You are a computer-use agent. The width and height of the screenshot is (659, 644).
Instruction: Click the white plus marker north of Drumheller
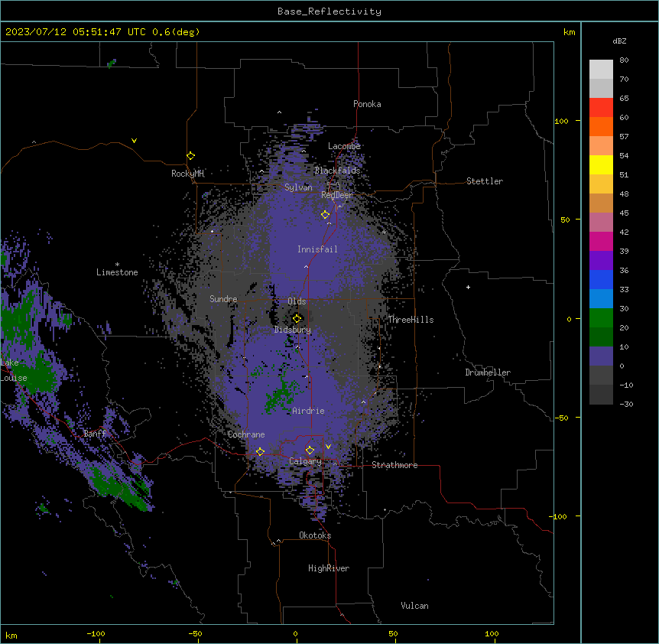click(x=468, y=287)
